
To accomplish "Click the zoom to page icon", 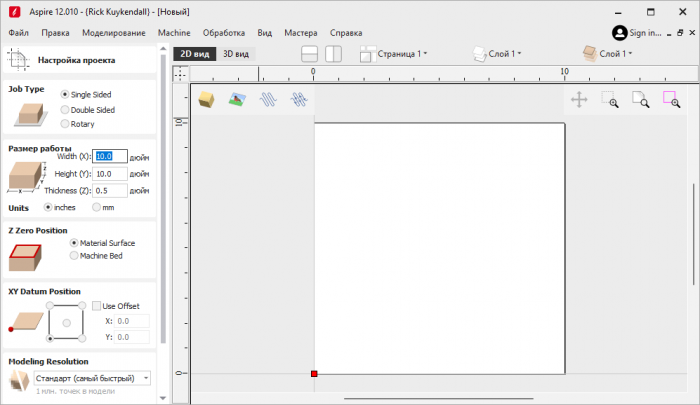I will (640, 99).
